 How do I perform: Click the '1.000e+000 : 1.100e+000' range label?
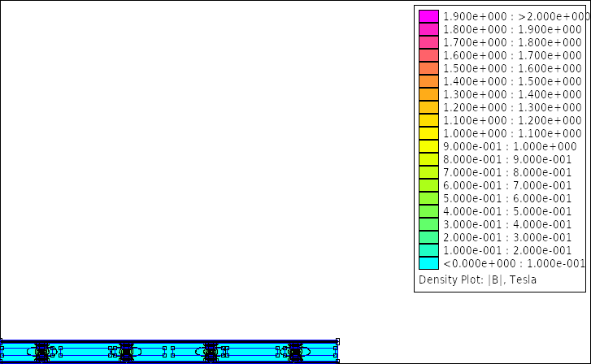[513, 133]
